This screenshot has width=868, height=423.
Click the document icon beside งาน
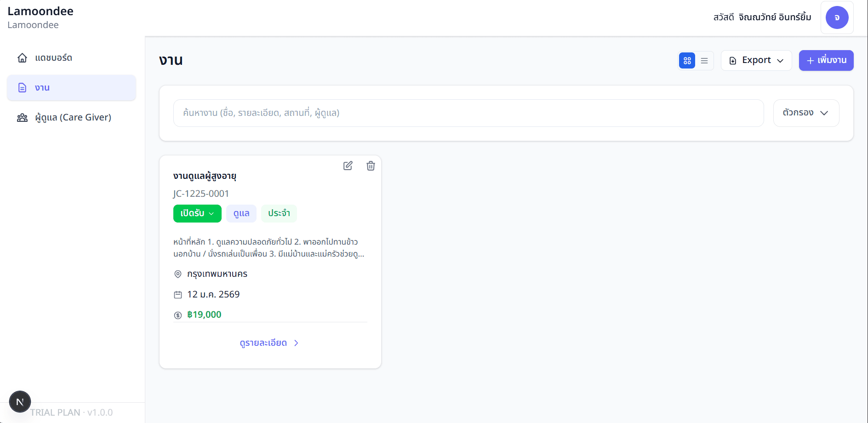(22, 88)
